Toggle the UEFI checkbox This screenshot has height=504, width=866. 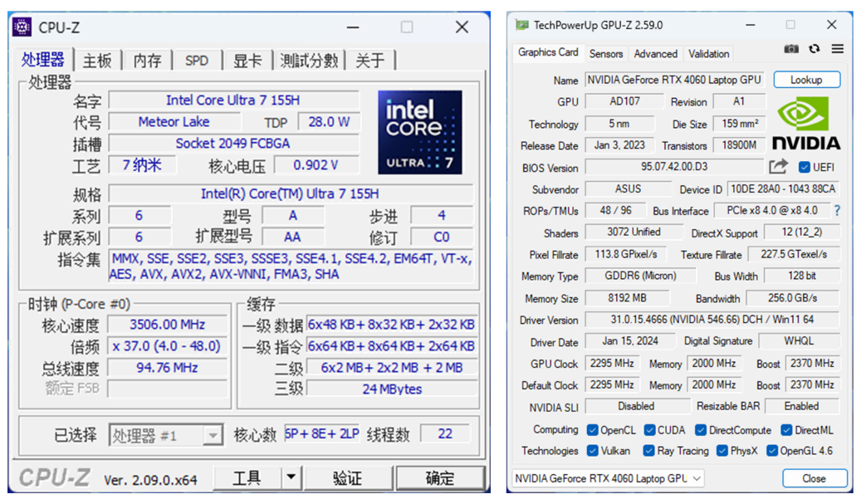click(x=804, y=167)
